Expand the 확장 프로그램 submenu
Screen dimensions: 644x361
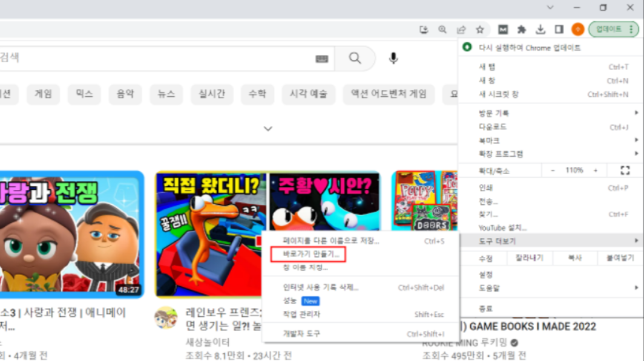550,154
